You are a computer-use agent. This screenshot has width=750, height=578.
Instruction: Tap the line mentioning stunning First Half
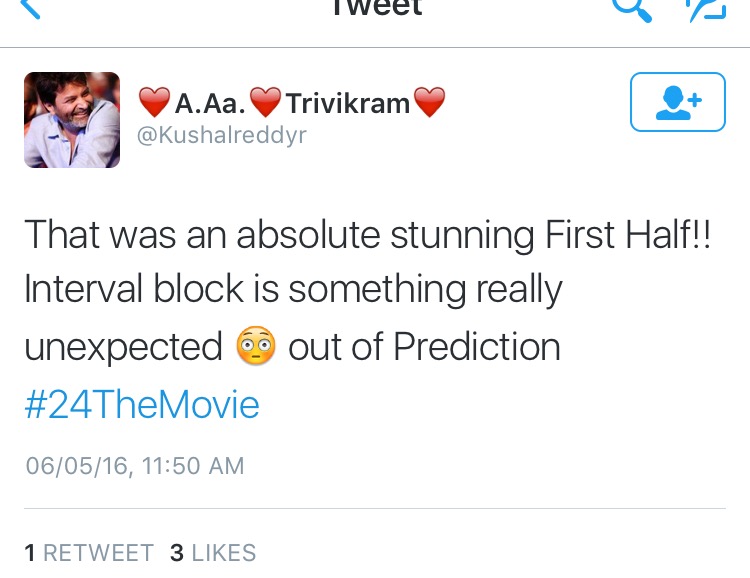pos(368,233)
